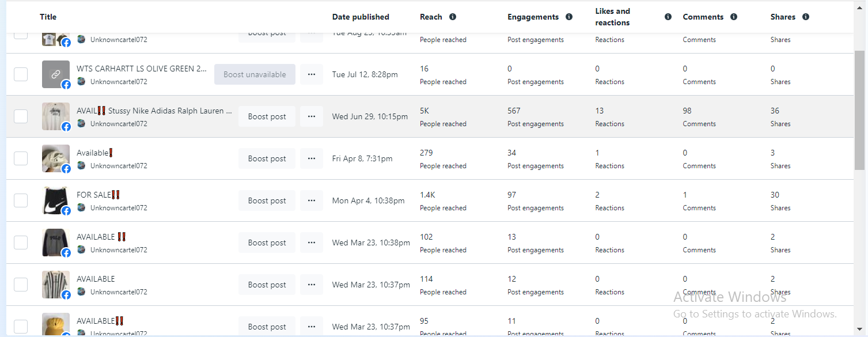Click the vertical scrollbar thumb
Screen dimensions: 868x337
point(859,109)
